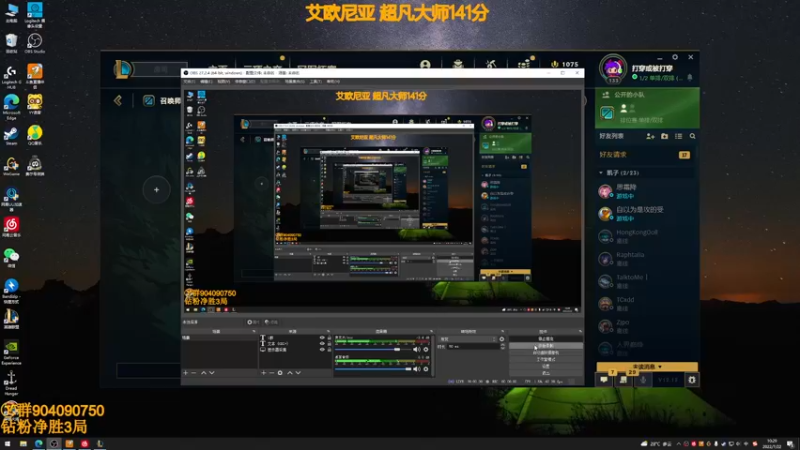Open 好友请求 friend requests row

pos(645,155)
